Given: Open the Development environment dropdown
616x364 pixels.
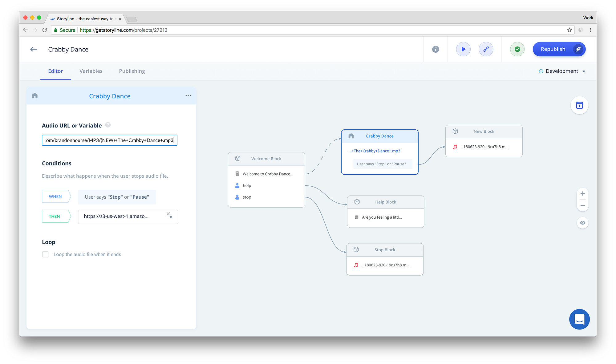Looking at the screenshot, I should 562,71.
